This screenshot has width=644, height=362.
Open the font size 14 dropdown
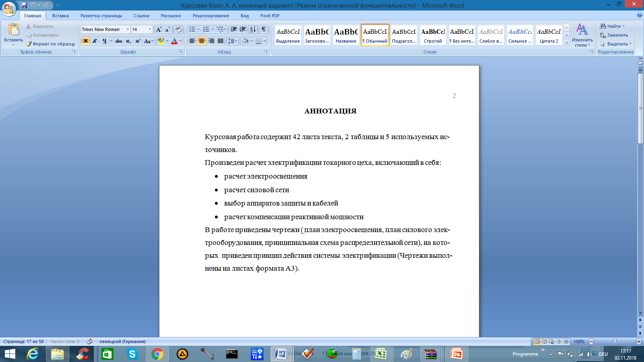150,29
